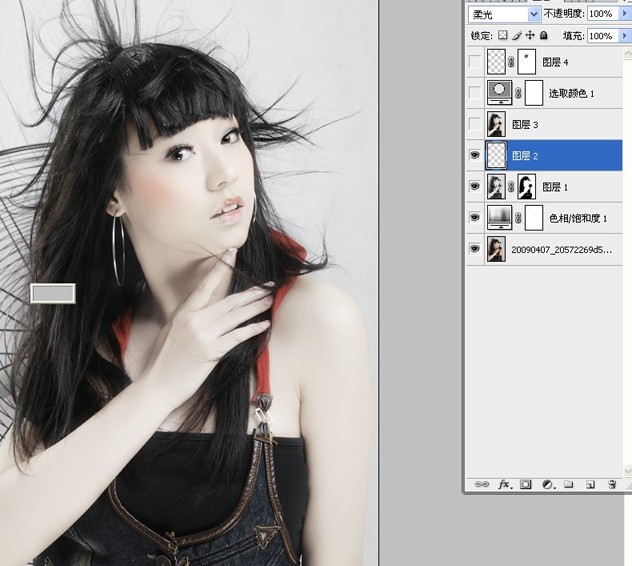Click the link layers icon at panel bottom
The image size is (632, 566).
coord(482,484)
